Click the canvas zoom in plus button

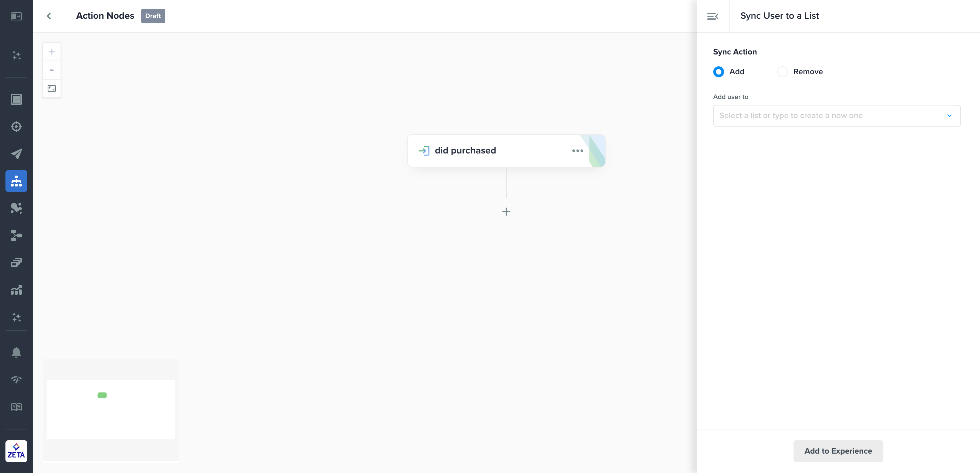point(52,52)
